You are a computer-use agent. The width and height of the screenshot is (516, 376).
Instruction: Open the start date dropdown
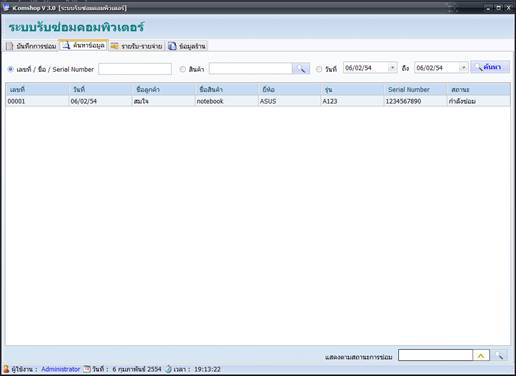(392, 68)
